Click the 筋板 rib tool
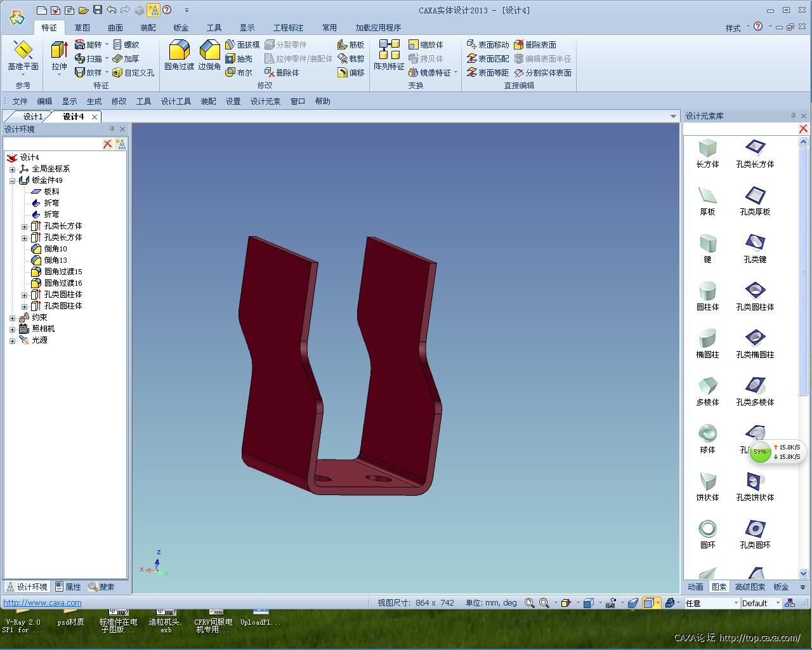The height and width of the screenshot is (650, 812). (x=351, y=44)
